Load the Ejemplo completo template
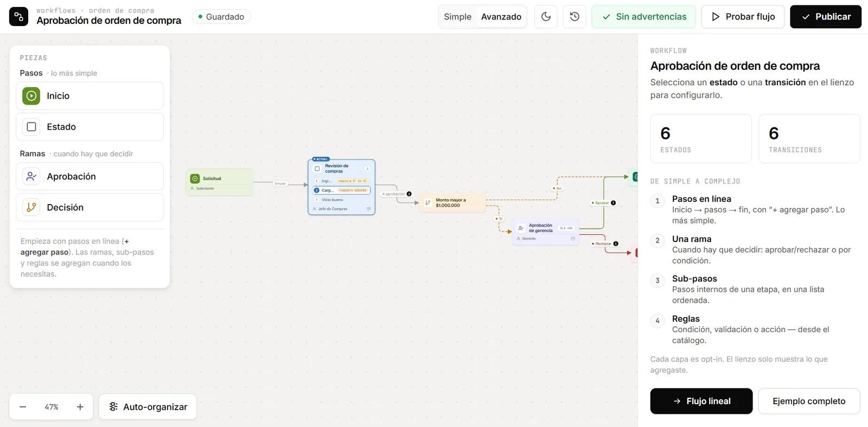 click(x=809, y=401)
